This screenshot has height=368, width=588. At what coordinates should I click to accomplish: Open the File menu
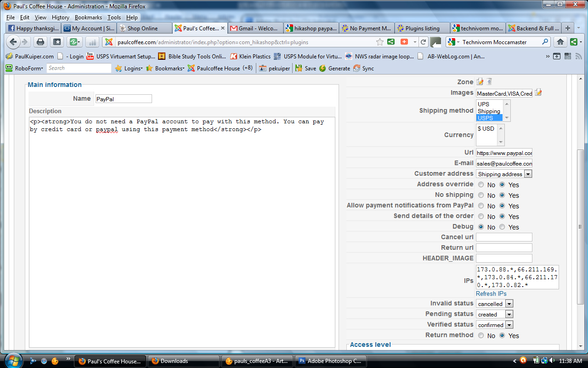pos(11,17)
